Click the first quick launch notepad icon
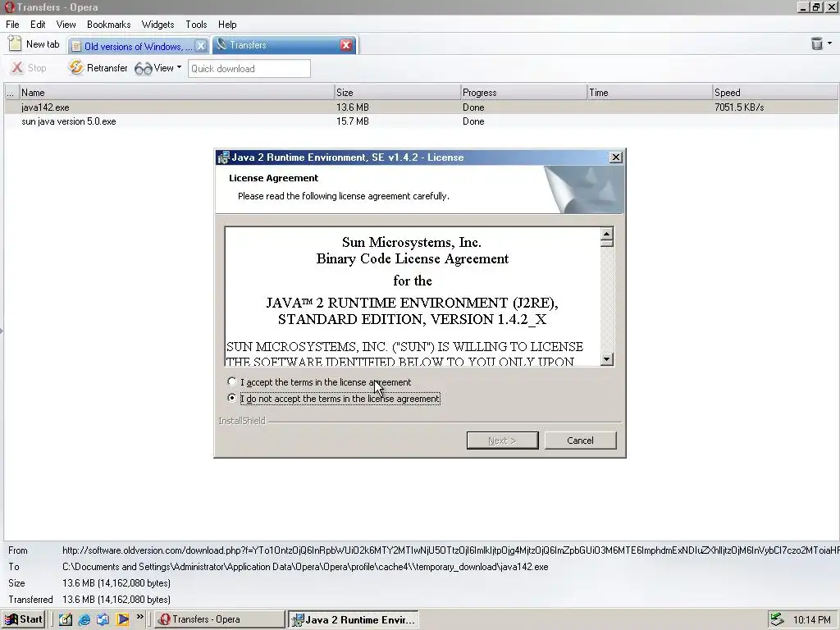Screen dimensions: 840x630 click(x=66, y=619)
